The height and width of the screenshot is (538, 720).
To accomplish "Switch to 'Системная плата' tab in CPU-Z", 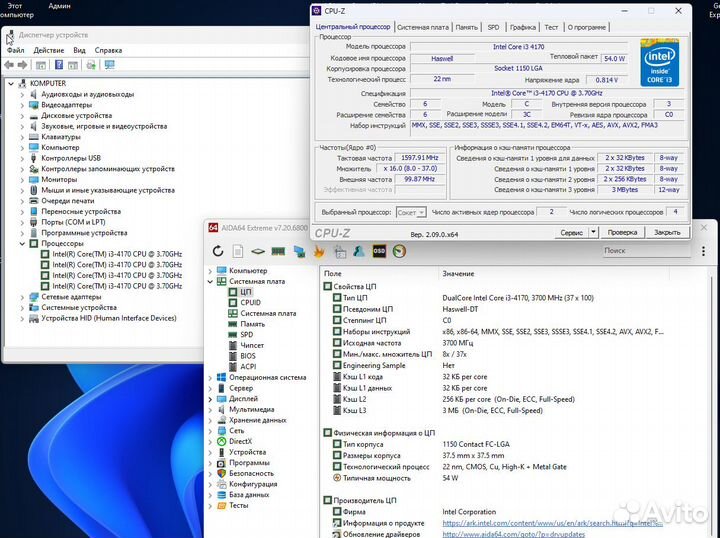I will tap(423, 28).
